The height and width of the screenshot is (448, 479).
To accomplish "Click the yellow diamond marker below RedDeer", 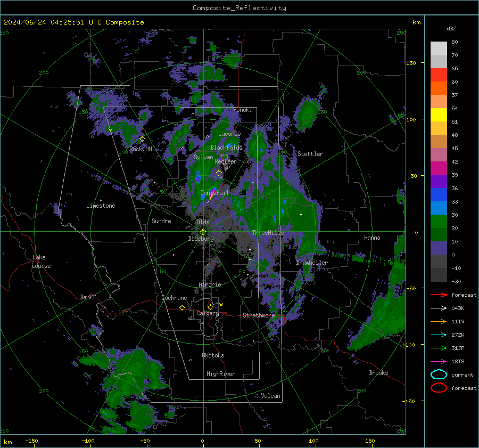I will click(219, 173).
